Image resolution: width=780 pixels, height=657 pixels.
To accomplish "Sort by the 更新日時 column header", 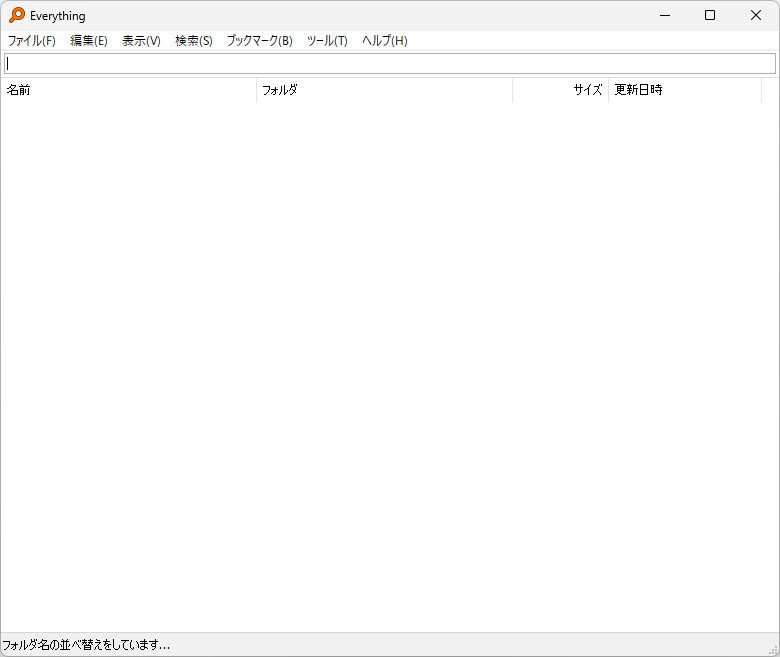I will coord(684,90).
